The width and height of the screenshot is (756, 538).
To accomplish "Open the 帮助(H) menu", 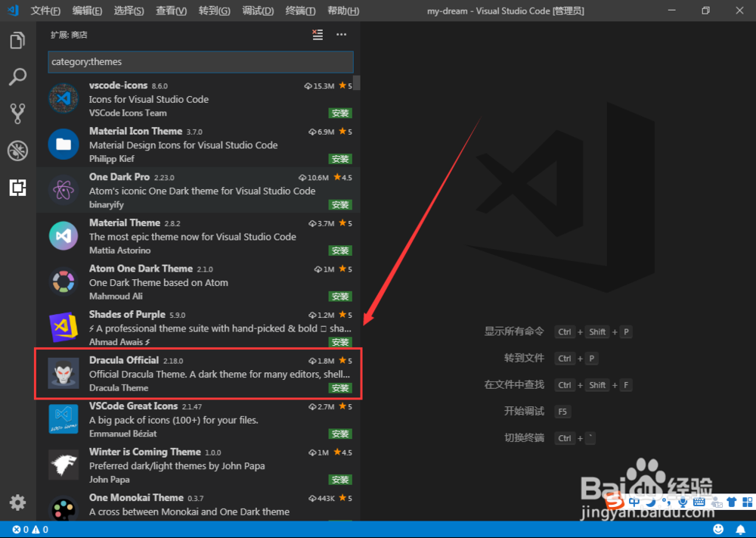I will 342,11.
